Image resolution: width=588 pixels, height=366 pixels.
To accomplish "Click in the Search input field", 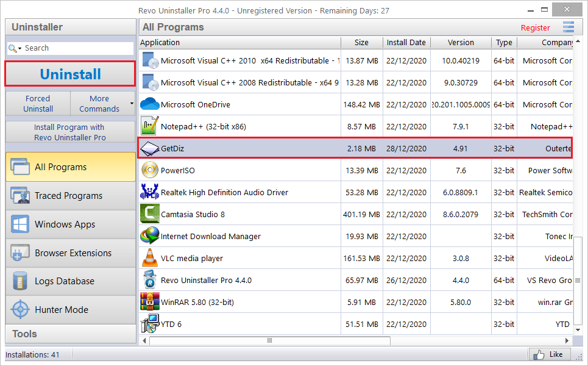I will click(78, 48).
